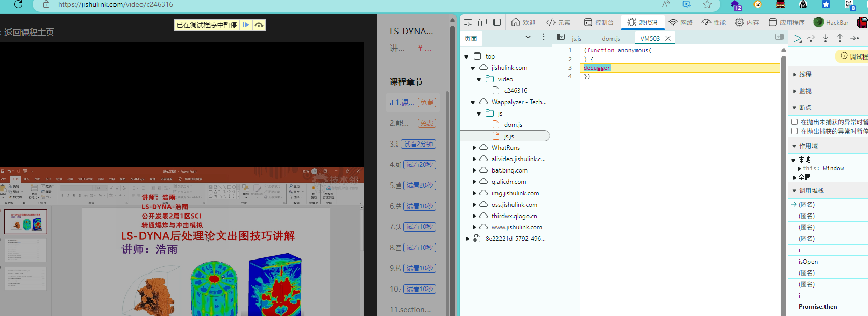
Task: Click the Step icon in debugger toolbar
Action: (x=855, y=38)
